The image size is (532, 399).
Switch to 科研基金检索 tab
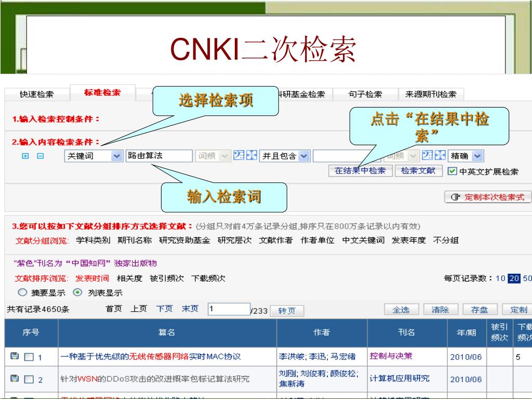coord(302,95)
